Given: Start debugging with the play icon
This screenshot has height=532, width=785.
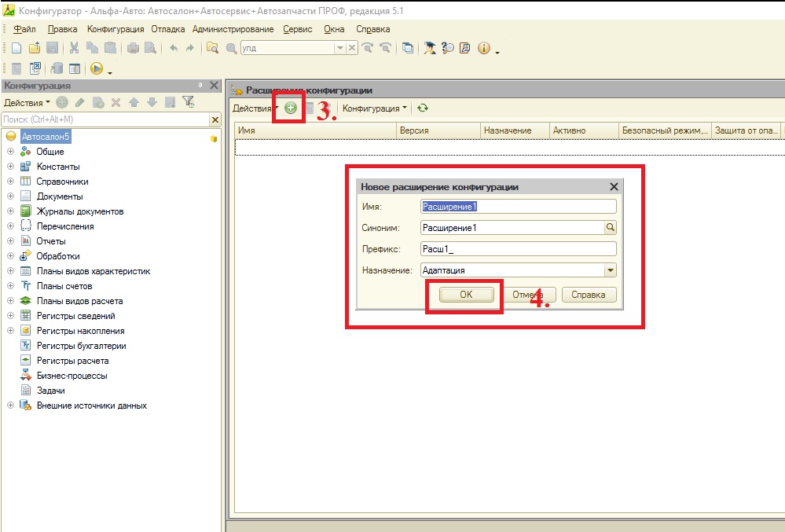Looking at the screenshot, I should pyautogui.click(x=97, y=69).
